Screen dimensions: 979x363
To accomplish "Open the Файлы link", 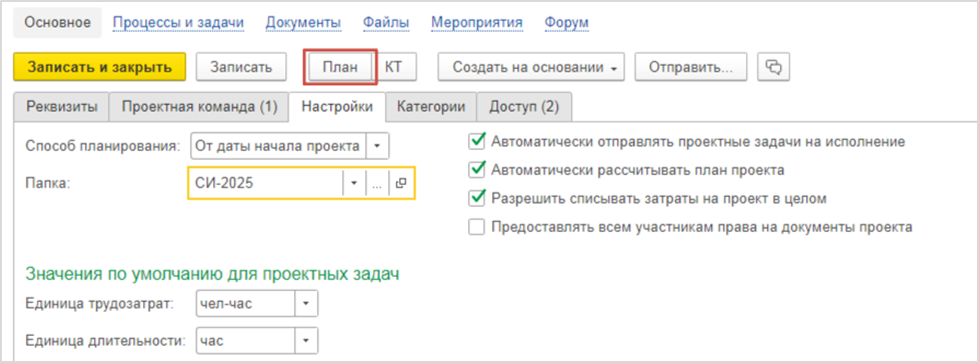I will (x=386, y=23).
